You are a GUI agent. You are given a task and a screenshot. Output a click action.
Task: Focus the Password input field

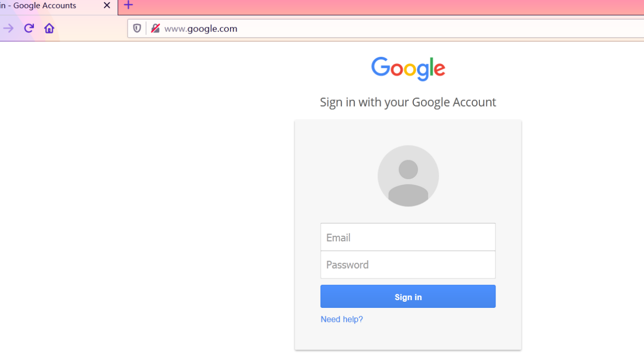click(408, 265)
